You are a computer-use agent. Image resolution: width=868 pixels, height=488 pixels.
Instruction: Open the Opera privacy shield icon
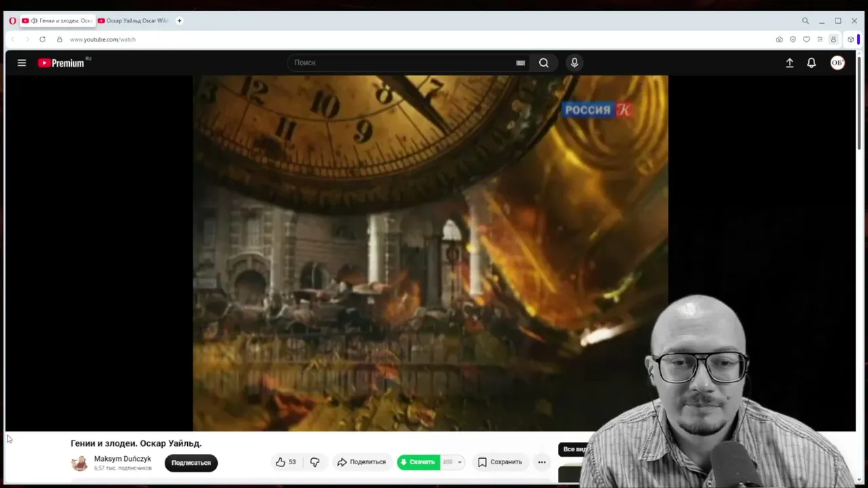coord(793,39)
